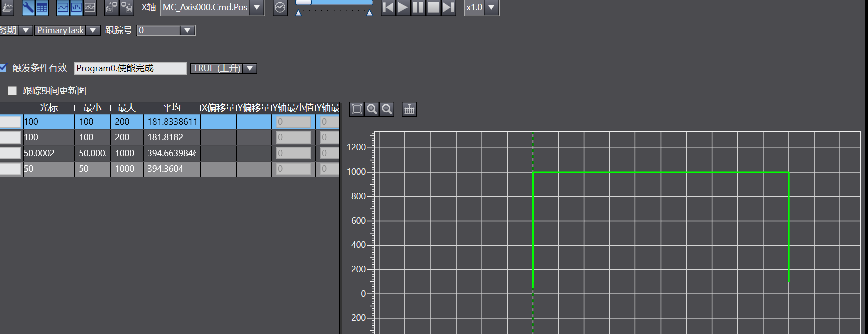
Task: Enable the 跟踪期间更新图 checkbox
Action: point(12,91)
